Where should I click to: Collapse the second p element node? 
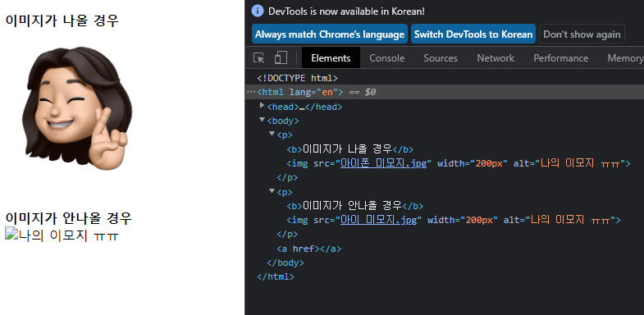click(272, 191)
